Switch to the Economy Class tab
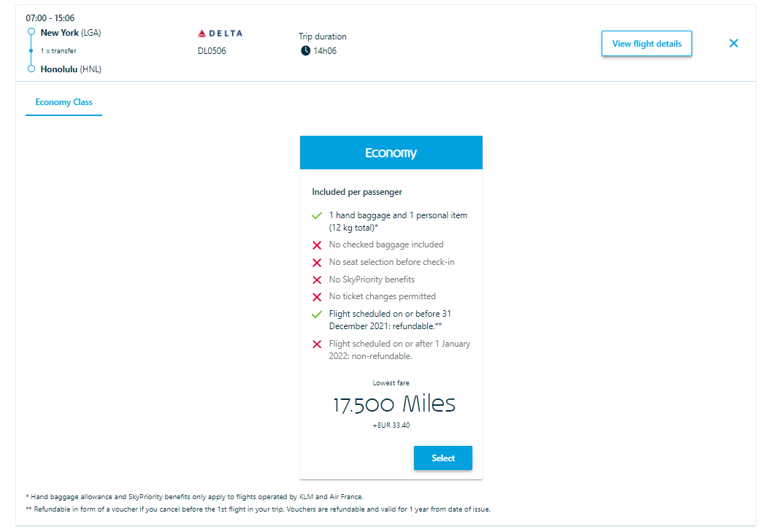Viewport: 771px width, 532px height. tap(64, 103)
